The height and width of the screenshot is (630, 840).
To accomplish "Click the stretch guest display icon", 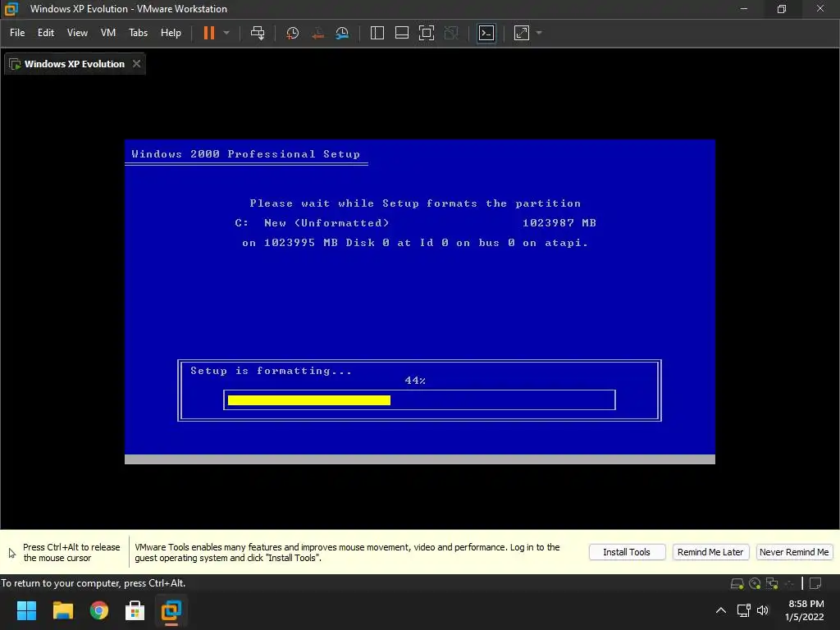I will point(522,33).
